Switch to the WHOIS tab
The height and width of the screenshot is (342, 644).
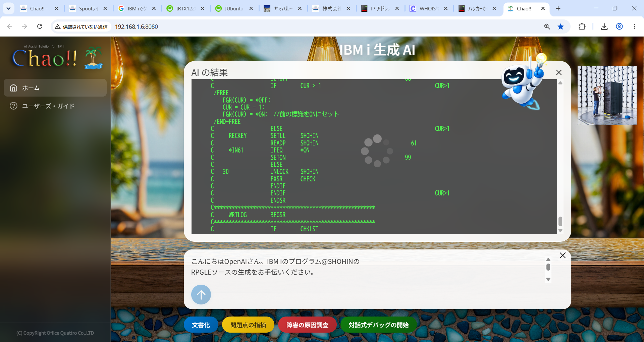(429, 8)
